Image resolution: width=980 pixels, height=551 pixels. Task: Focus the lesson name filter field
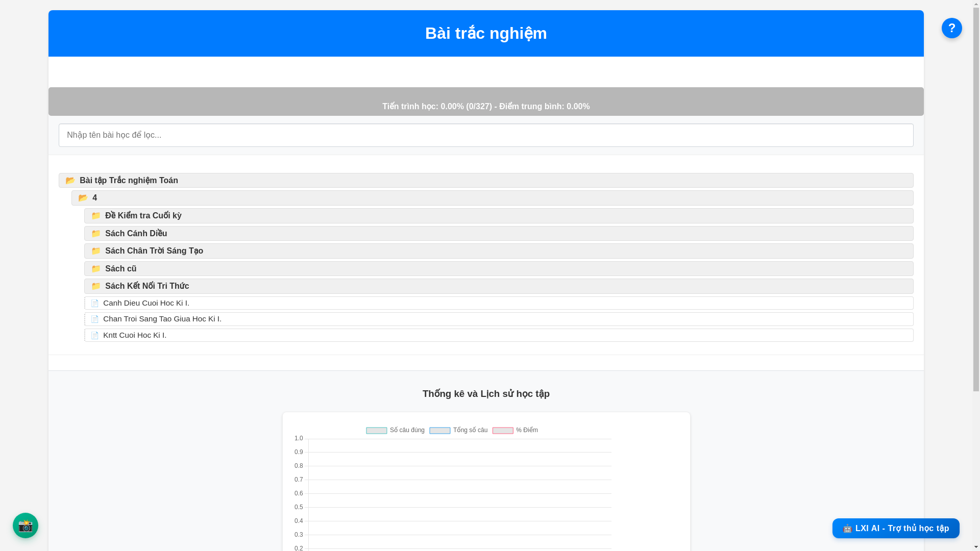[486, 135]
